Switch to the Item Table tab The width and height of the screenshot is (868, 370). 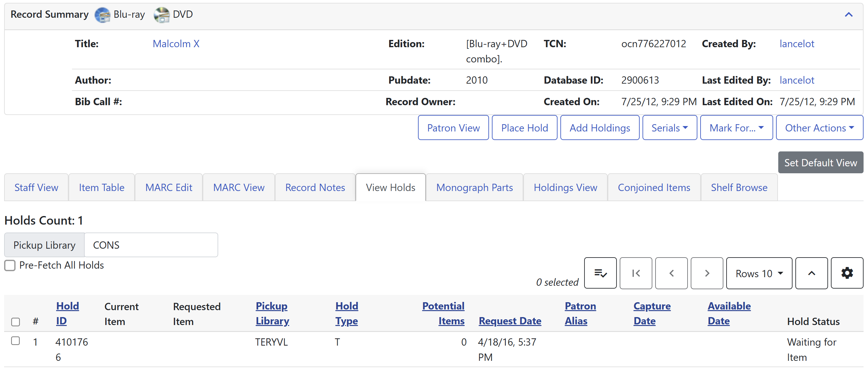click(x=101, y=188)
